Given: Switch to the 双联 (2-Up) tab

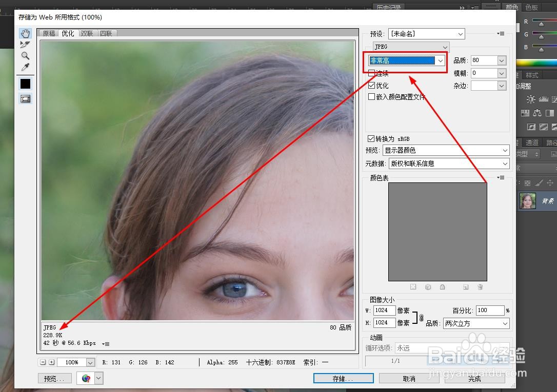Looking at the screenshot, I should (x=87, y=33).
